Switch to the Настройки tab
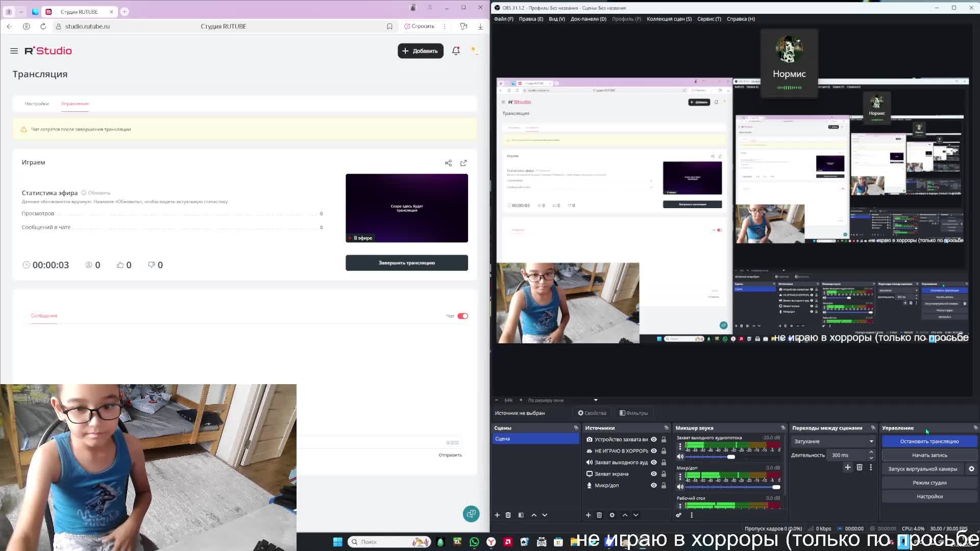Viewport: 980px width, 551px height. (37, 104)
